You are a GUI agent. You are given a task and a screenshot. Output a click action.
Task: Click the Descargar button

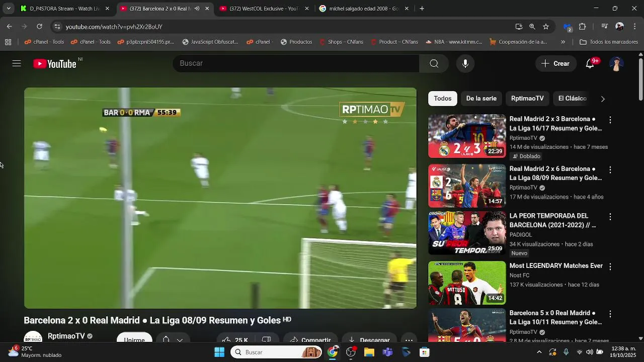pyautogui.click(x=369, y=339)
